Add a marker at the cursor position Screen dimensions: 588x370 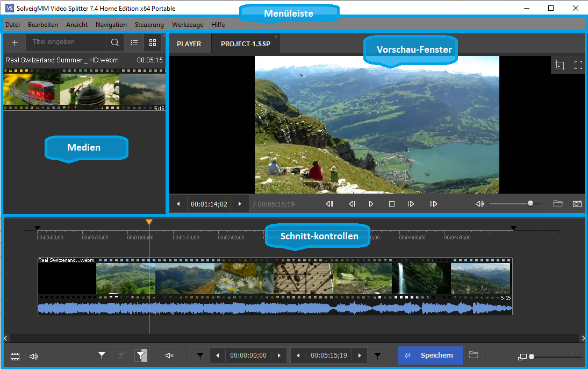[102, 355]
